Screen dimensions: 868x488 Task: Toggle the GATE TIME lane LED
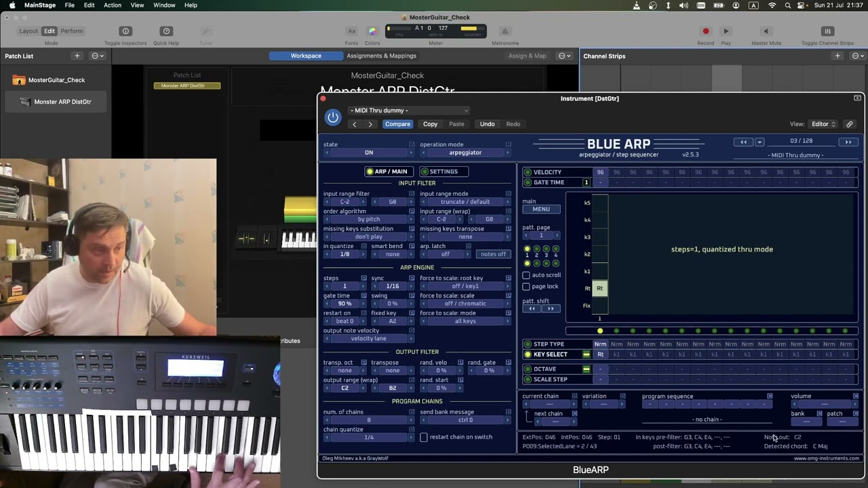[528, 183]
